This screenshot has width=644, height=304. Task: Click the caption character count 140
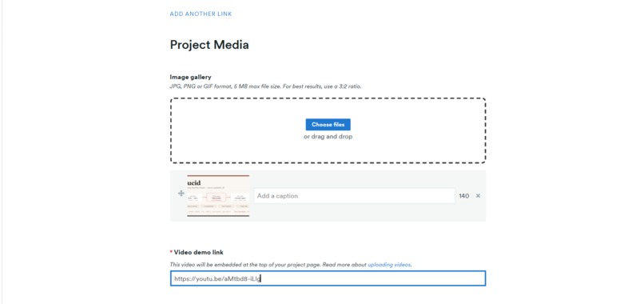[x=464, y=196]
